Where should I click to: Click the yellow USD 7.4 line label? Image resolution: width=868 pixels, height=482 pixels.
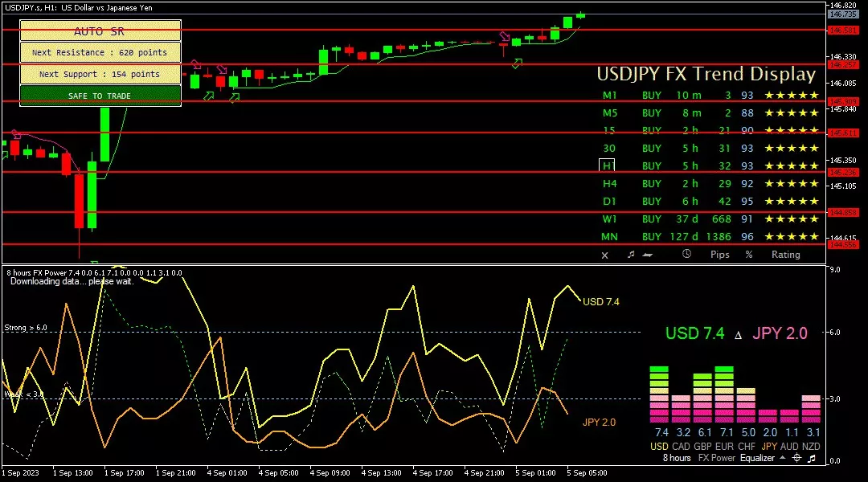pos(601,301)
